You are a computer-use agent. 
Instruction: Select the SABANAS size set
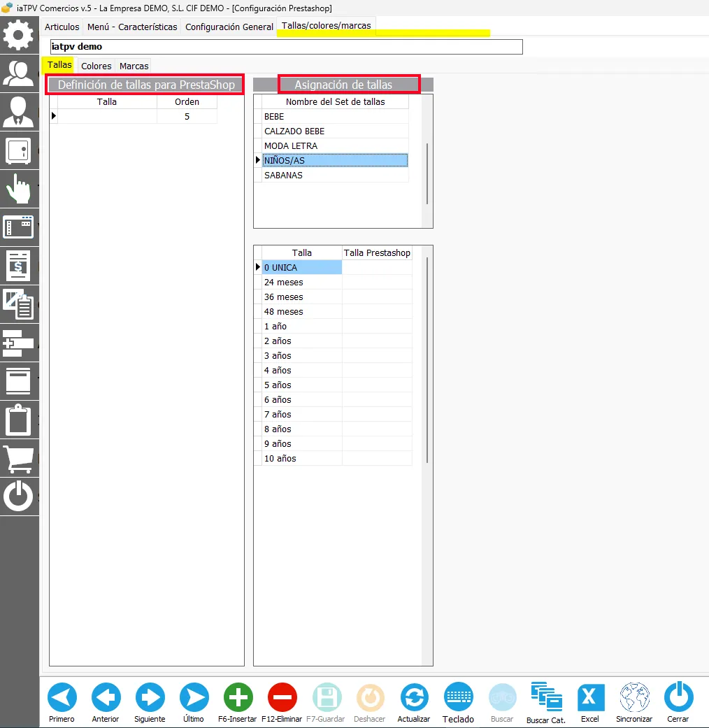point(335,175)
